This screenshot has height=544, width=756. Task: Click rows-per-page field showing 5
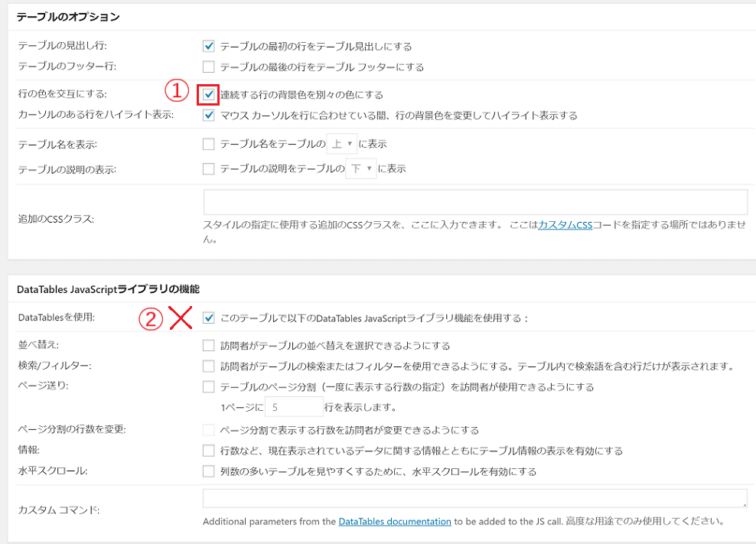coord(294,407)
